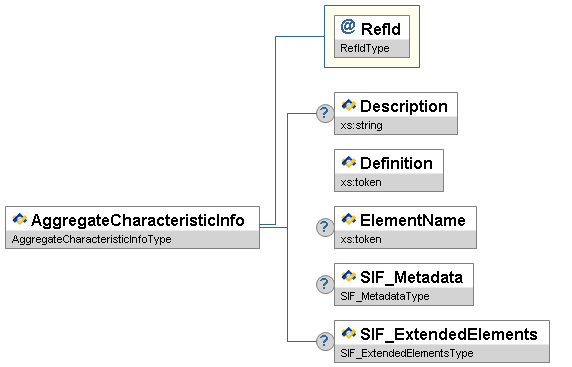This screenshot has height=367, width=572.
Task: Select the Description element name
Action: 403,107
